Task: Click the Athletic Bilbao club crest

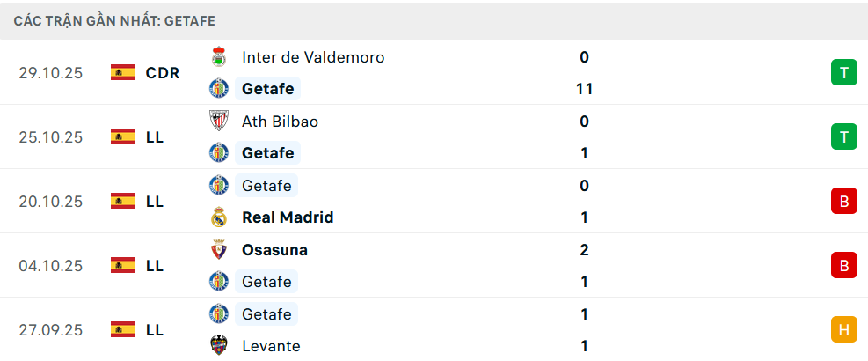Action: [x=218, y=122]
